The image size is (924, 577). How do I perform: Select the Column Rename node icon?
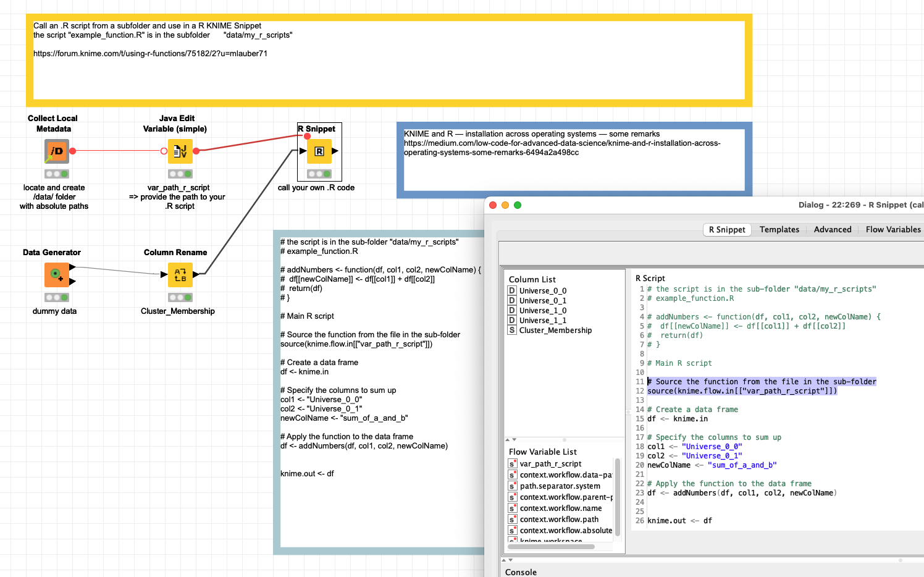pyautogui.click(x=180, y=275)
